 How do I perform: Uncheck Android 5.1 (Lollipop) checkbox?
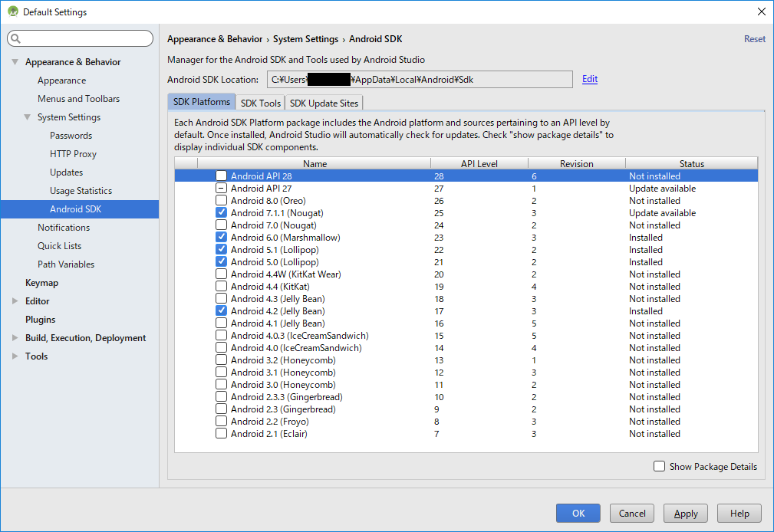tap(221, 249)
